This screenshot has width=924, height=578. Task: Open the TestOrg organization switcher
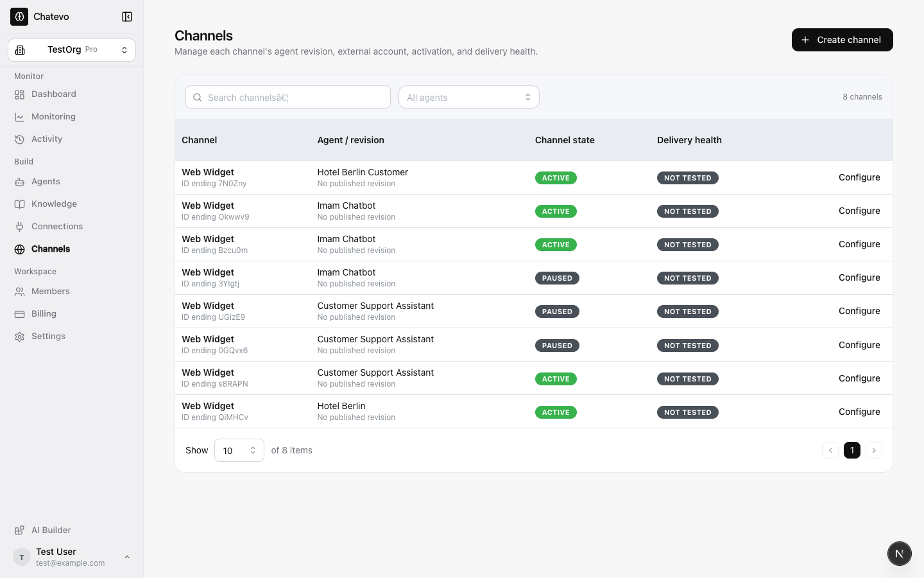72,50
